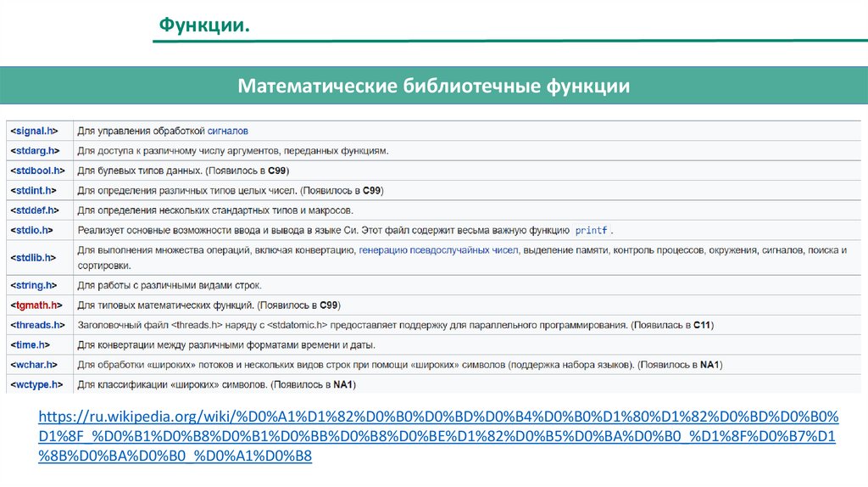Click bold NA1 in wctype.h row
Screen dimensions: 868x487
342,384
